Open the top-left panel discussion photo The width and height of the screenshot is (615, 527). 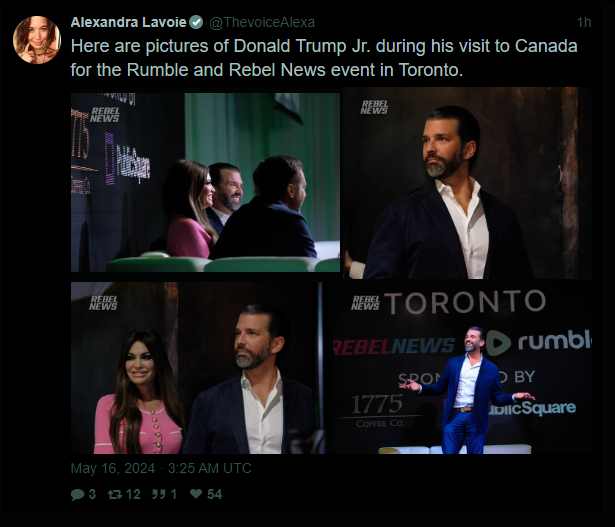[205, 182]
